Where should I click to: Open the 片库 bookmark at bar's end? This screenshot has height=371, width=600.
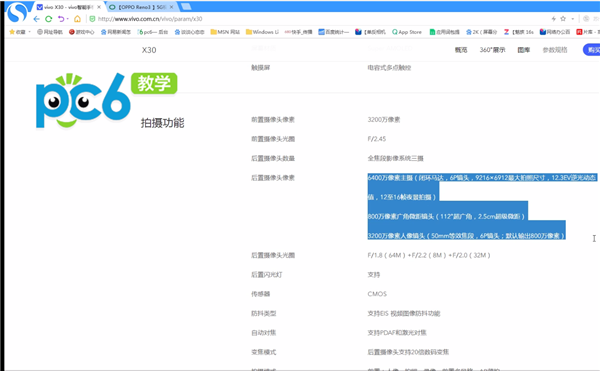[588, 32]
